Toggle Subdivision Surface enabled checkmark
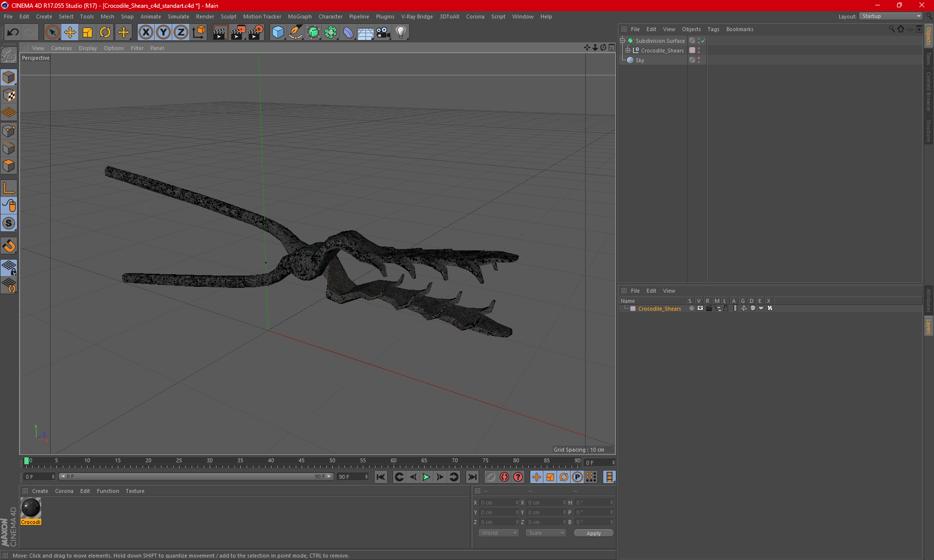This screenshot has width=934, height=560. tap(703, 41)
